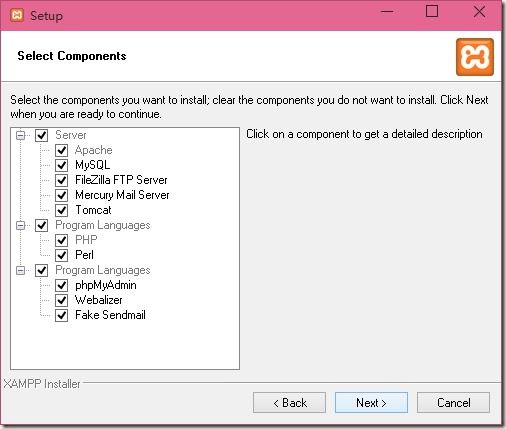This screenshot has height=429, width=506.
Task: Select the Apache tree item label
Action: pos(94,150)
